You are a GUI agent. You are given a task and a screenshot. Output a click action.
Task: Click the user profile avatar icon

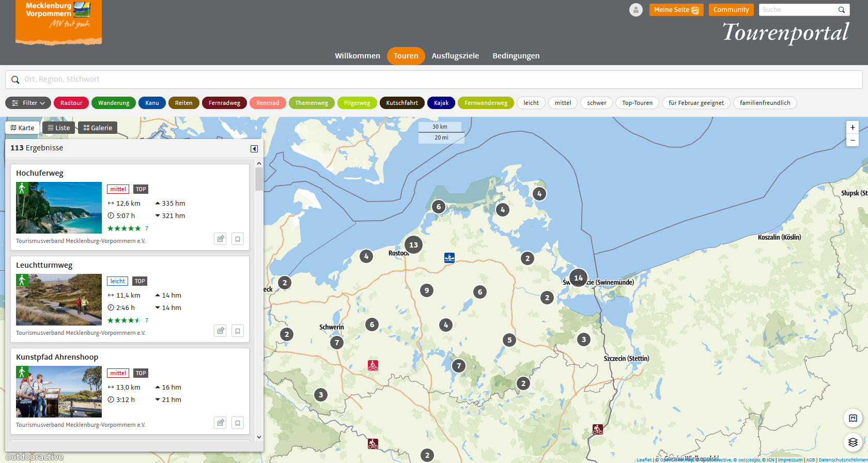(x=636, y=10)
